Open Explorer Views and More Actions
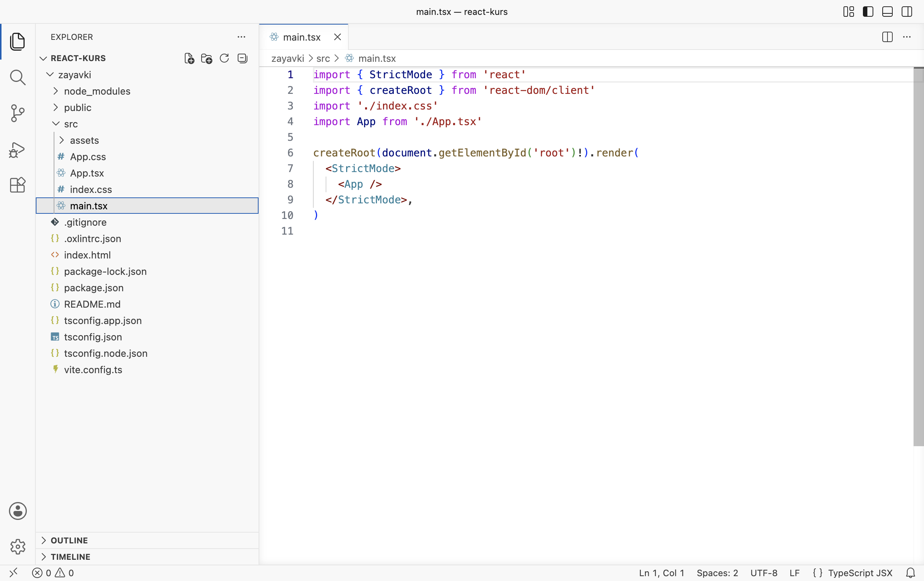 241,37
